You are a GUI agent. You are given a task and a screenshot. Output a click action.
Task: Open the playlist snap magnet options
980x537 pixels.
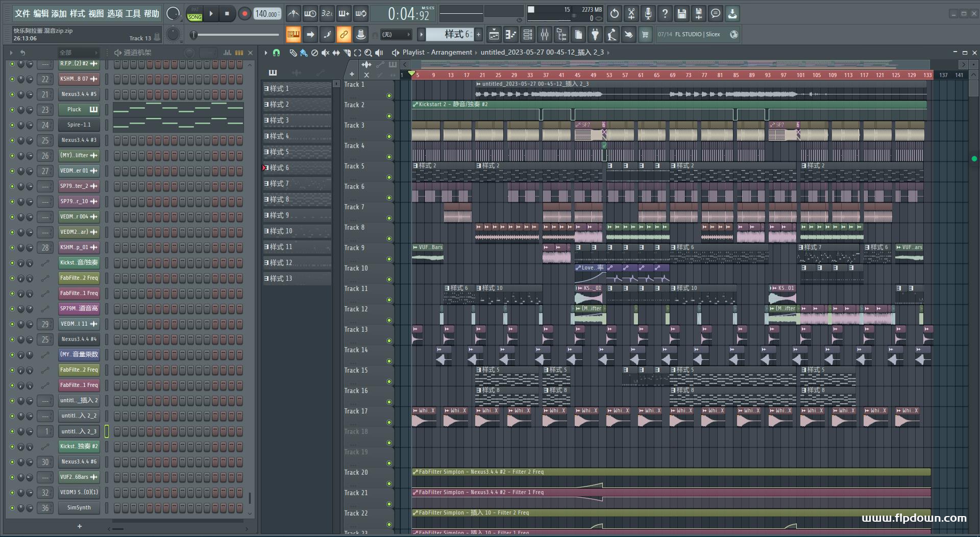click(x=276, y=53)
